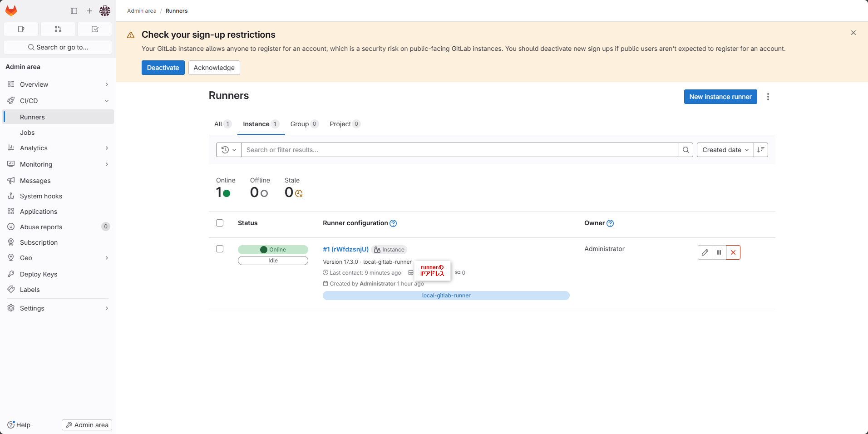868x434 pixels.
Task: Pause runner #1 with the pause icon
Action: pos(719,252)
